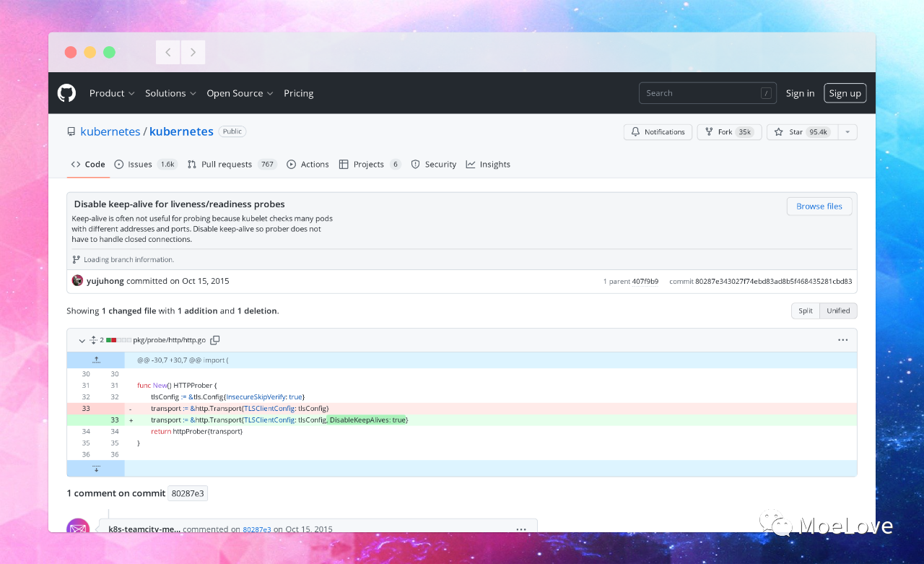Open the Product dropdown menu

coord(112,93)
